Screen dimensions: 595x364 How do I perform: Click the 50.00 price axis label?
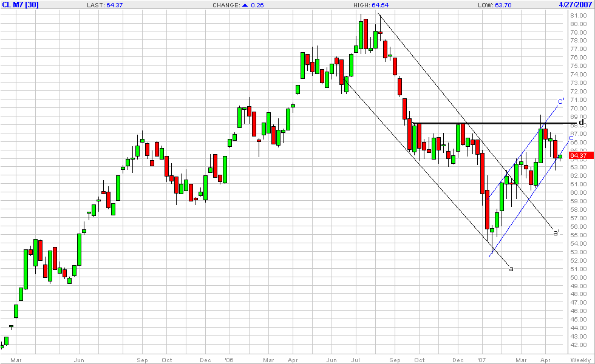pyautogui.click(x=579, y=277)
